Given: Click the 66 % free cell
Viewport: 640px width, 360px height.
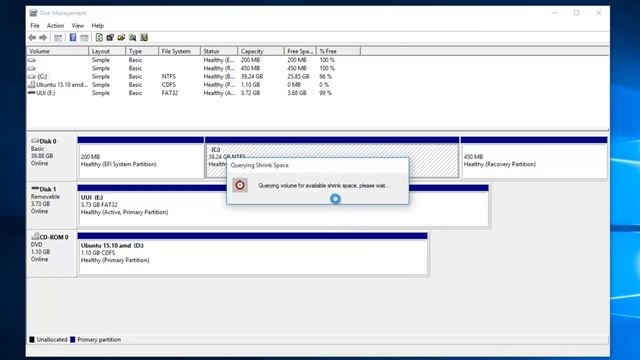Looking at the screenshot, I should pyautogui.click(x=325, y=76).
